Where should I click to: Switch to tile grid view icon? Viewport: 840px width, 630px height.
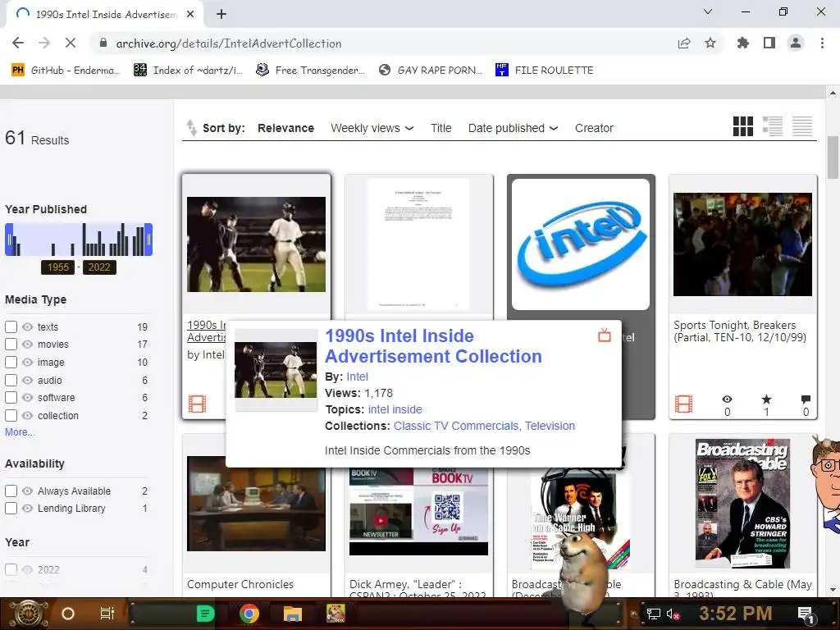pyautogui.click(x=742, y=126)
